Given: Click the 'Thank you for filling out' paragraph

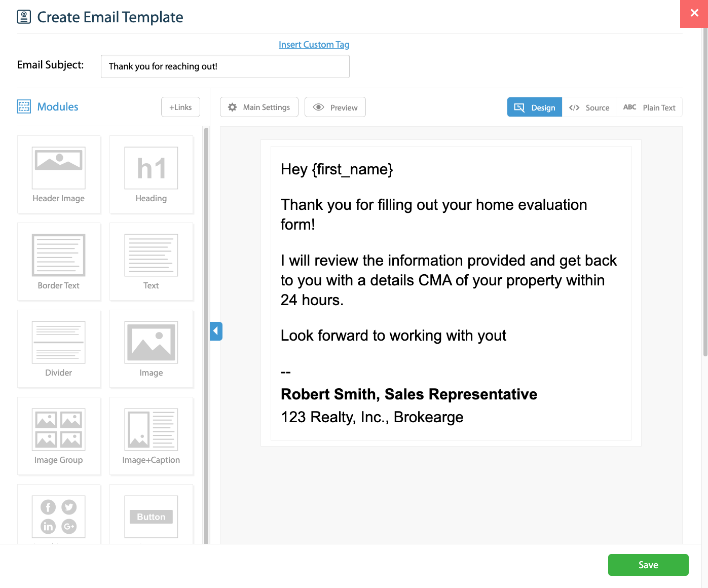Looking at the screenshot, I should tap(434, 214).
